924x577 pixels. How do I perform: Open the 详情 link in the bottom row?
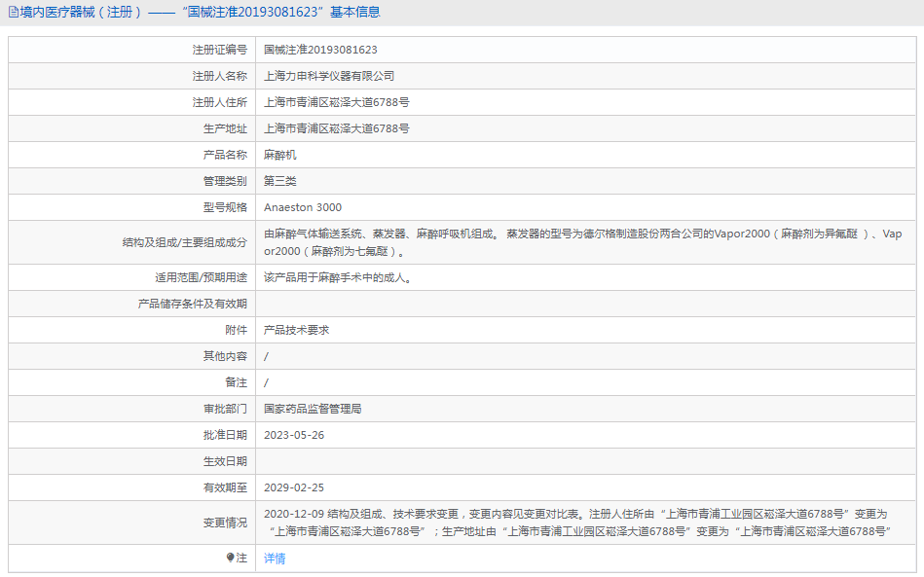(x=275, y=559)
